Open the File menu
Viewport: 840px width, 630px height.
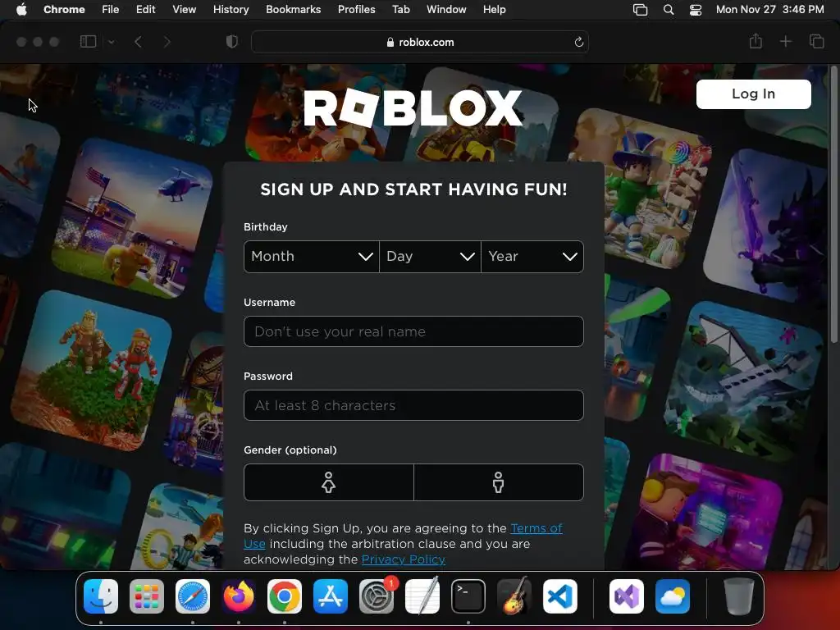[111, 9]
